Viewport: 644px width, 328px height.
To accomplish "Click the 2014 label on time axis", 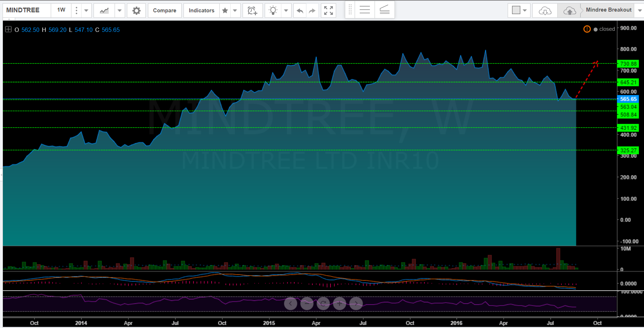I will (x=81, y=323).
